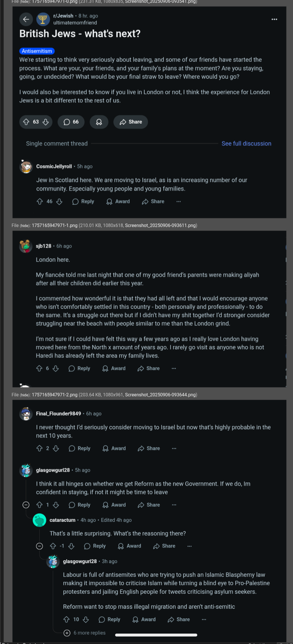Open the post's three-dot options menu
The height and width of the screenshot is (644, 293).
[x=274, y=19]
